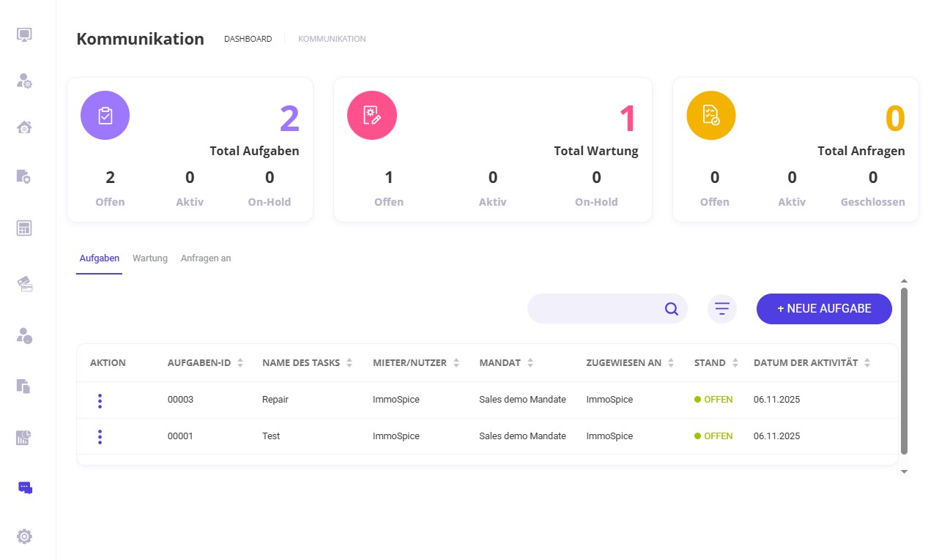Select the calculator icon in sidebar
This screenshot has width=950, height=560.
pos(25,228)
